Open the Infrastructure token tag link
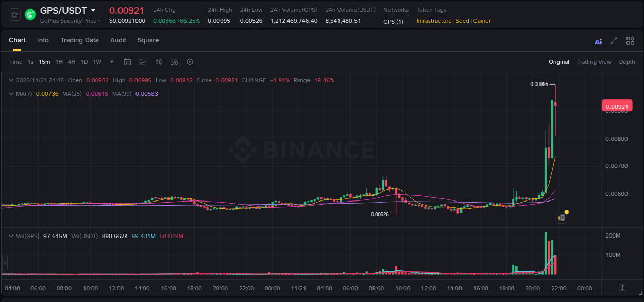 (434, 21)
